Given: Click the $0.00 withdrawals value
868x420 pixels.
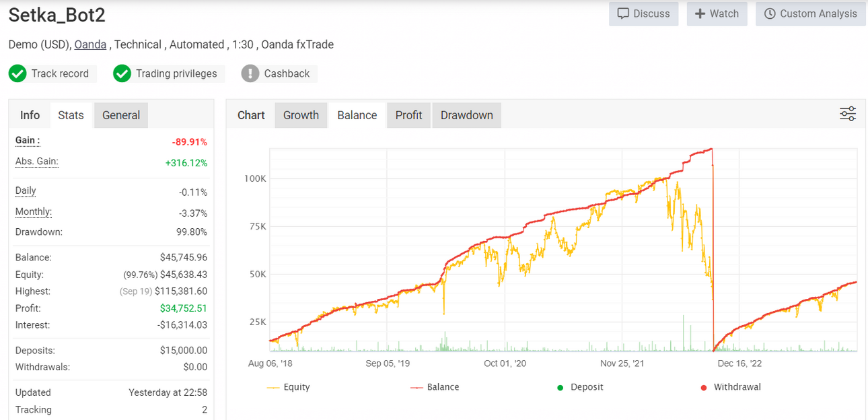Looking at the screenshot, I should (x=196, y=367).
